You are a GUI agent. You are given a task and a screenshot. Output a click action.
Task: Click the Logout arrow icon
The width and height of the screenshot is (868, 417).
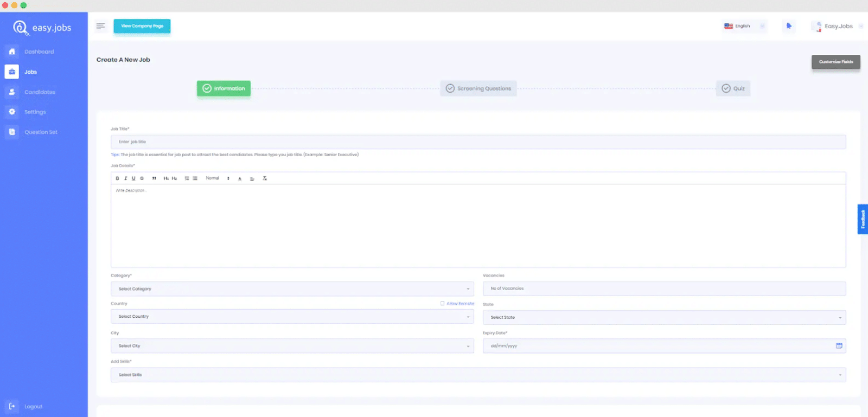pyautogui.click(x=12, y=406)
